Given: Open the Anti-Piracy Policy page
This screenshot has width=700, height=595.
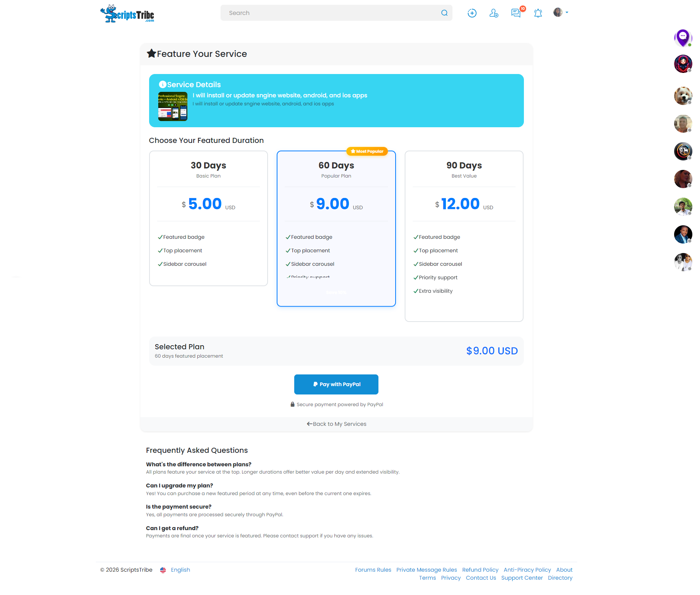Looking at the screenshot, I should tap(527, 569).
